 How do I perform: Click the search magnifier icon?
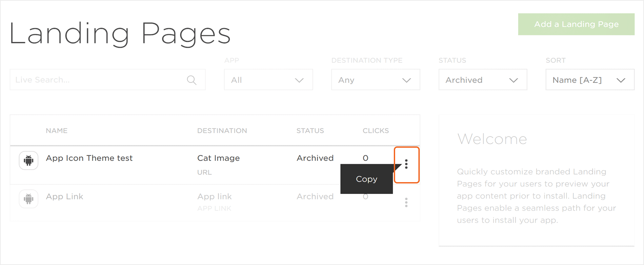191,80
